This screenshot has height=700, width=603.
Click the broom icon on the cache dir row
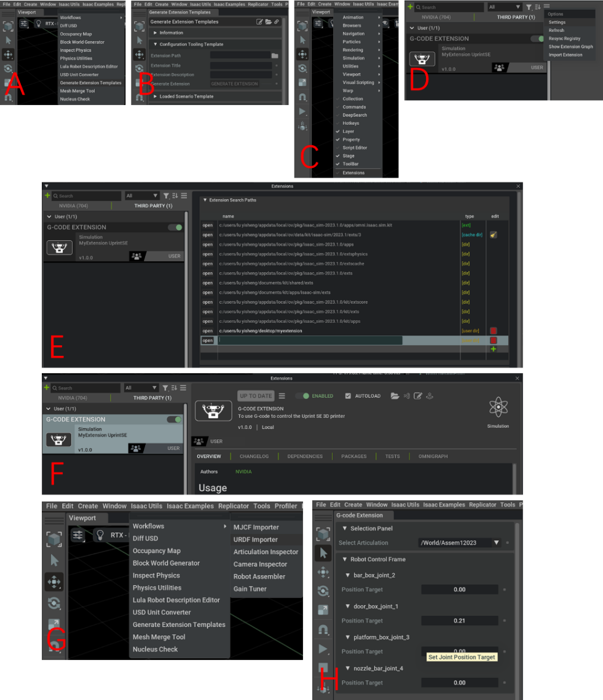coord(493,235)
